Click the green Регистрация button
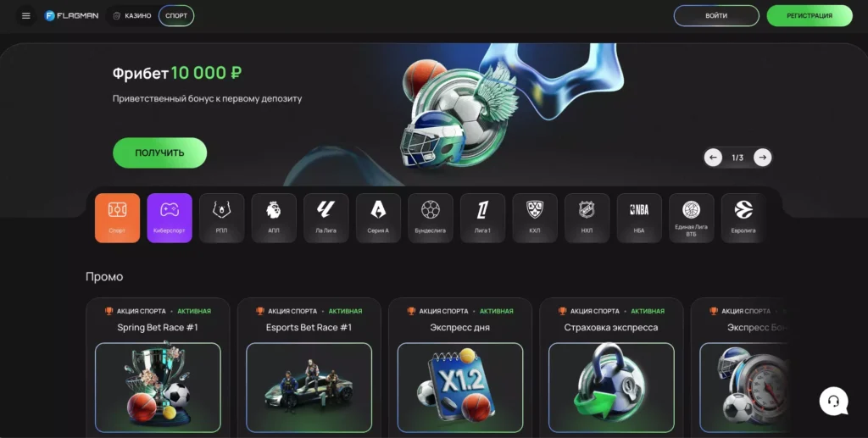Screen dimensions: 868x438 click(810, 16)
